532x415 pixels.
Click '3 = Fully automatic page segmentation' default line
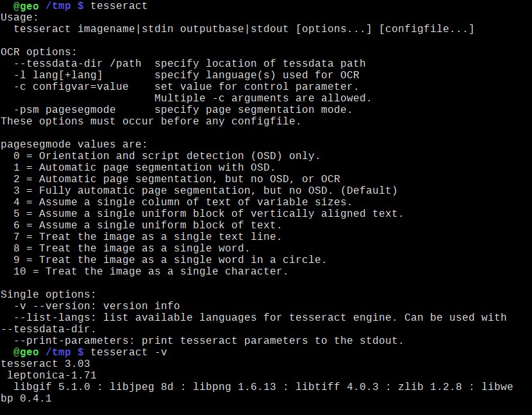point(205,191)
